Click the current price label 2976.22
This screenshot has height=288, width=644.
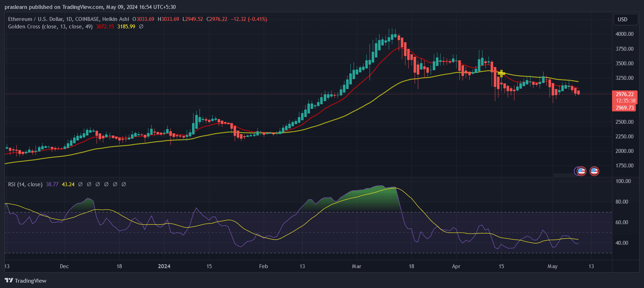click(x=624, y=94)
